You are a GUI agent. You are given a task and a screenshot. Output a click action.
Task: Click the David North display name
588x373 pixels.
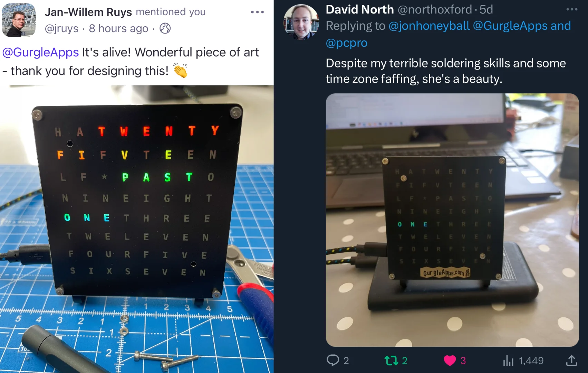359,9
